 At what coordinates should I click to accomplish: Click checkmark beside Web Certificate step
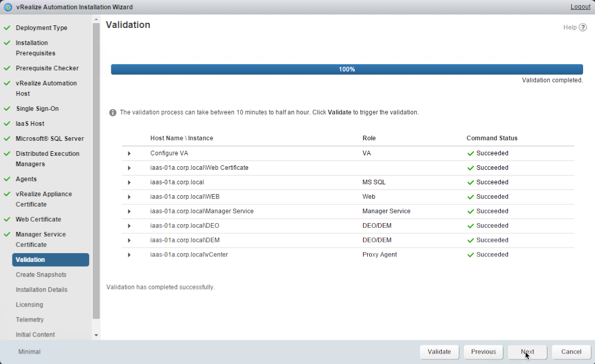[7, 220]
